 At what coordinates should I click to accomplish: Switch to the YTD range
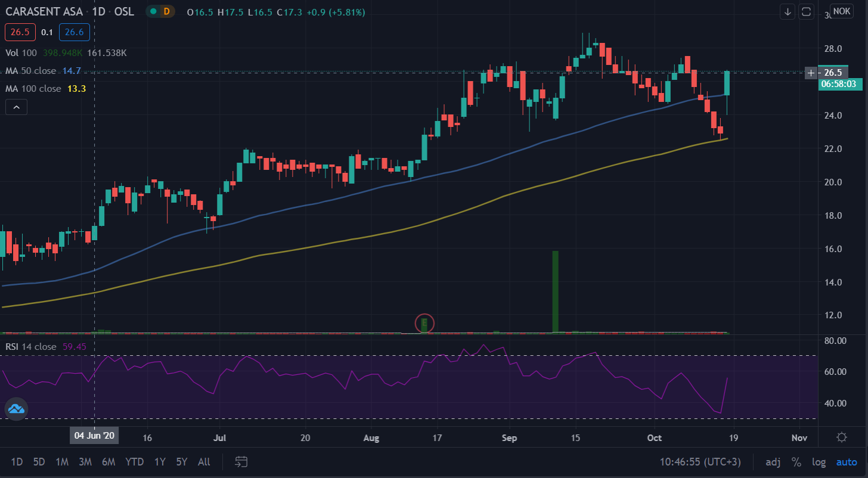tap(134, 462)
